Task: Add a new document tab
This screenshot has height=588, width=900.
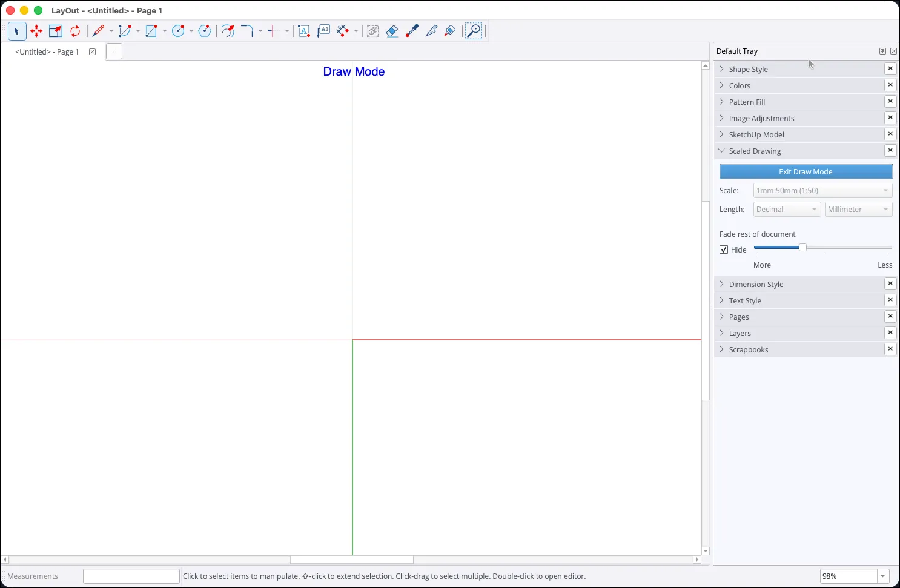Action: pyautogui.click(x=114, y=51)
